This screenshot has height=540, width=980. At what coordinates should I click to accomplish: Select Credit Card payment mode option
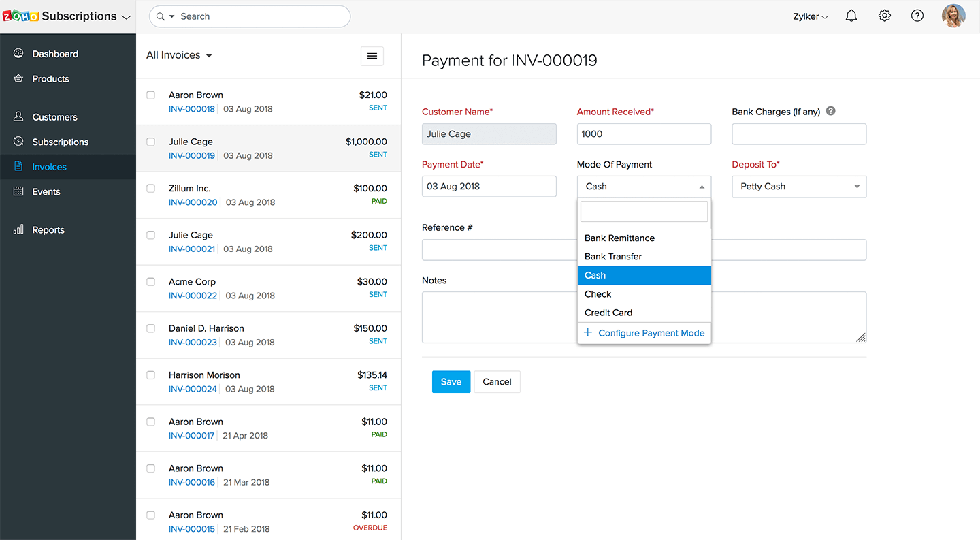608,313
